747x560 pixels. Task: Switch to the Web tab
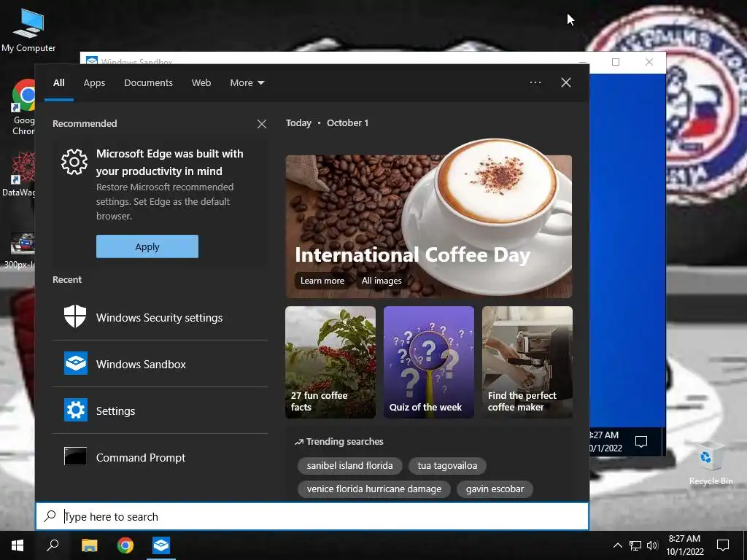201,83
